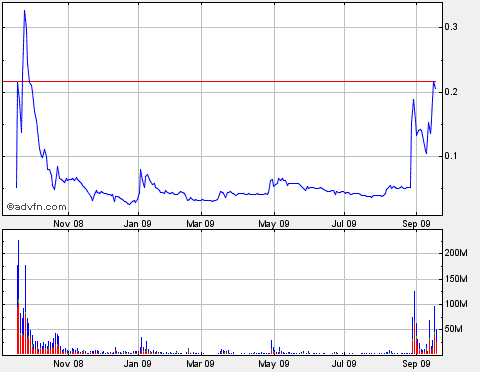Viewport: 480px width, 372px height.
Task: Click the 0.2 price axis label
Action: tap(451, 92)
